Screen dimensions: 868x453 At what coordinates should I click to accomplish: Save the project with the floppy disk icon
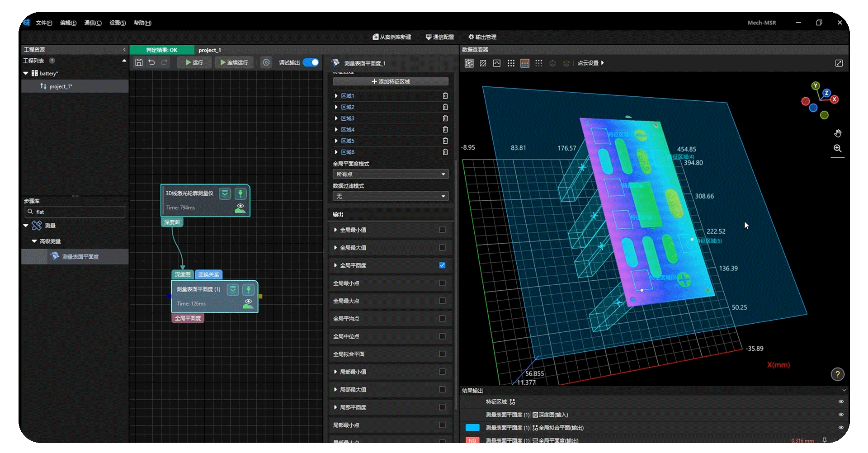point(139,62)
